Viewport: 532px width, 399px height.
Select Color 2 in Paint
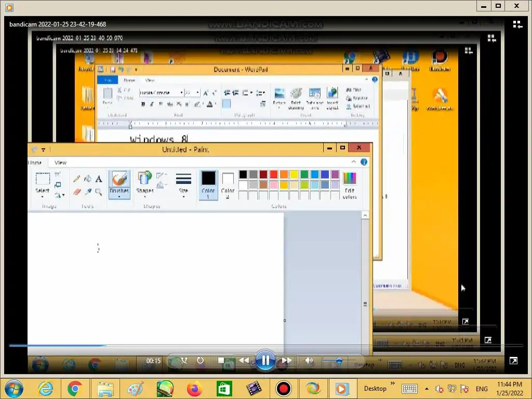tap(228, 185)
